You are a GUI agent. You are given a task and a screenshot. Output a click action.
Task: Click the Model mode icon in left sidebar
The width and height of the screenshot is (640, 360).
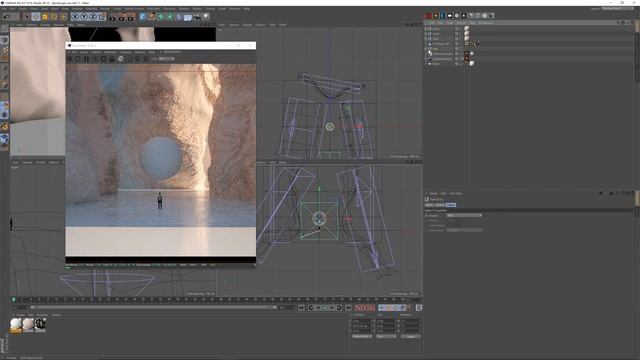tap(4, 40)
